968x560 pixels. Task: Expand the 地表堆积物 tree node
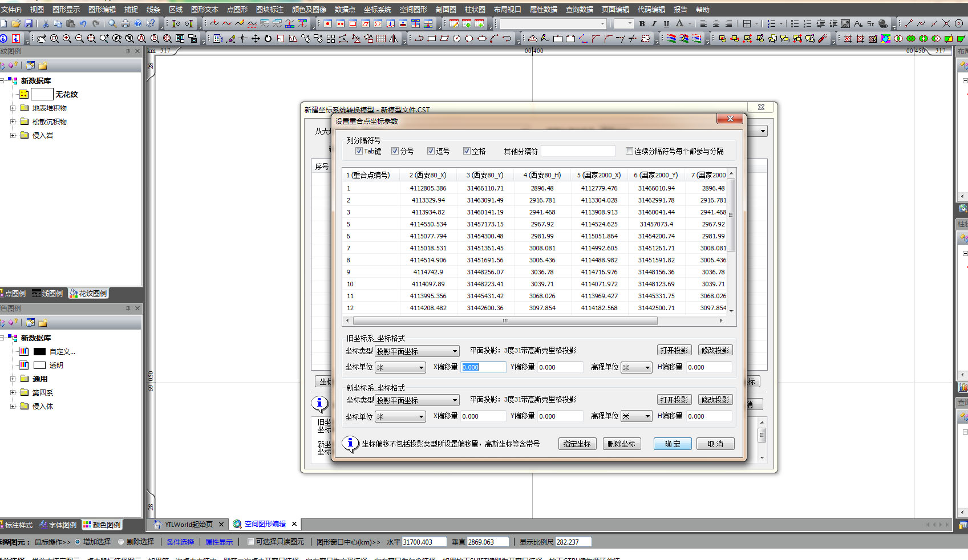pos(13,108)
